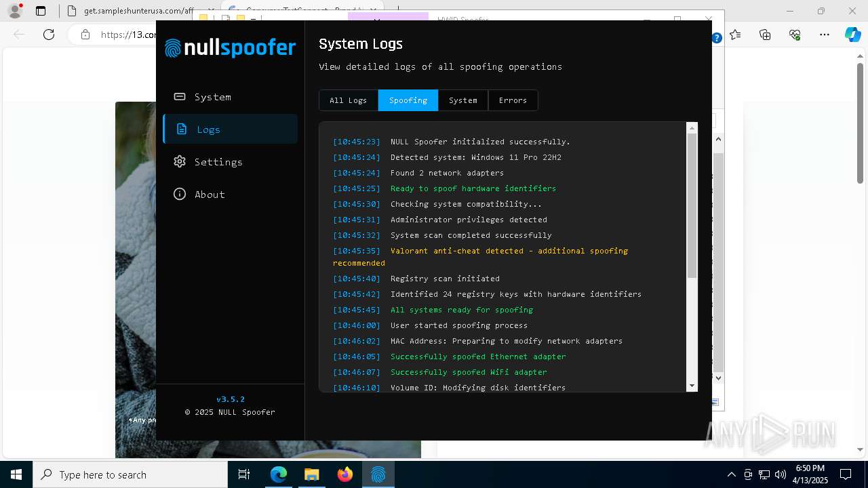The height and width of the screenshot is (488, 868).
Task: Click log scrollbar down arrow
Action: tap(692, 386)
